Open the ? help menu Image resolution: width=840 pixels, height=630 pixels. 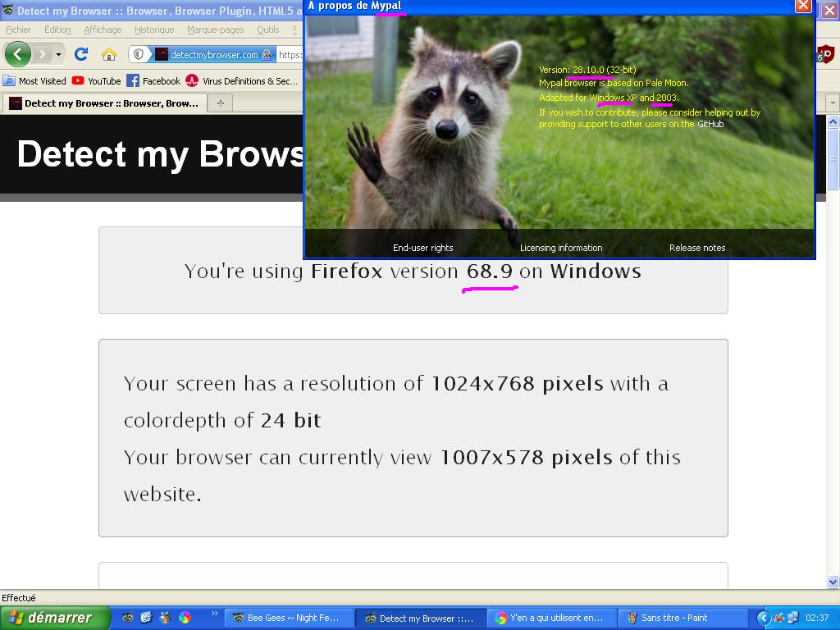tap(294, 30)
